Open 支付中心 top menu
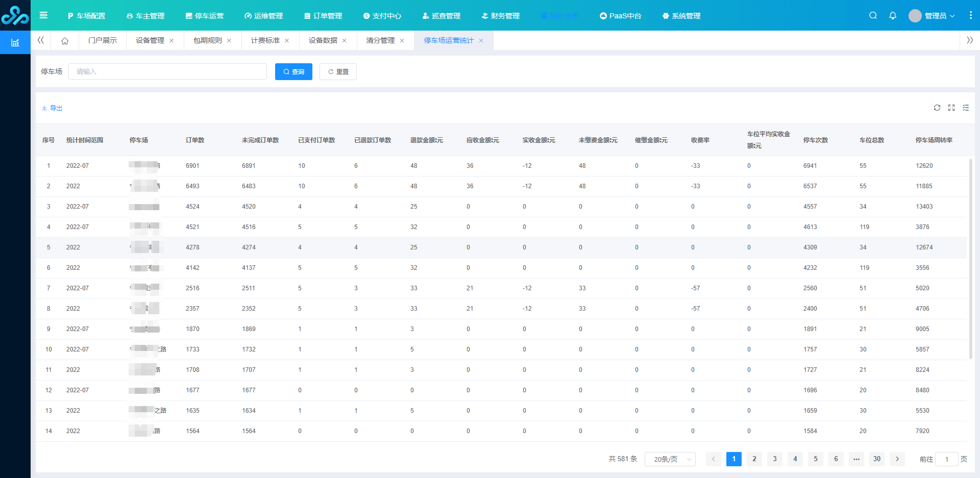The width and height of the screenshot is (980, 478). point(382,16)
